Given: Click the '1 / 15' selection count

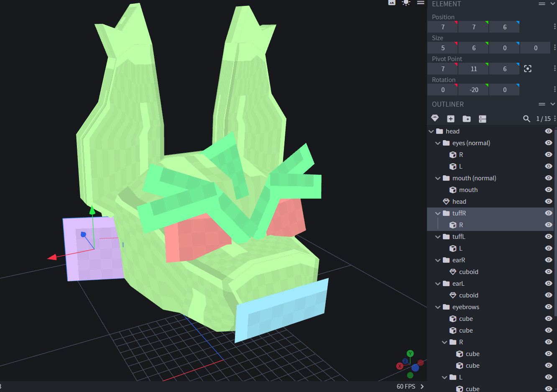Looking at the screenshot, I should [543, 119].
